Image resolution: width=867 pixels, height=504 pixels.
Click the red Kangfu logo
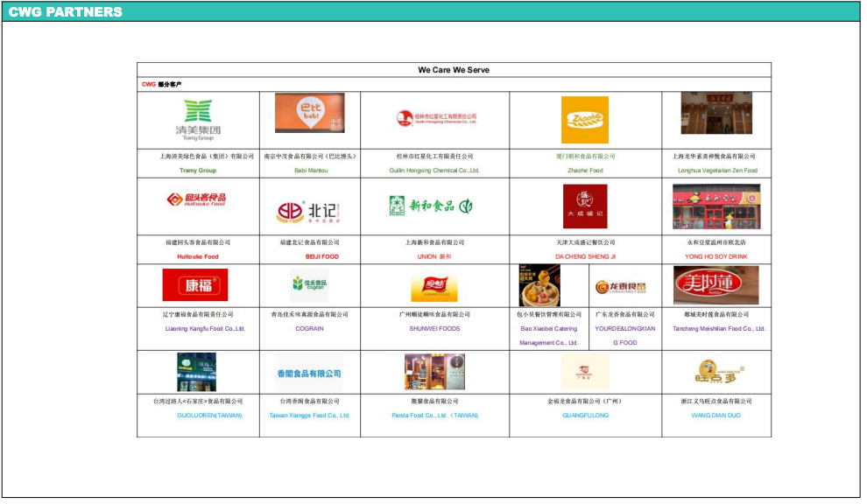tap(194, 285)
